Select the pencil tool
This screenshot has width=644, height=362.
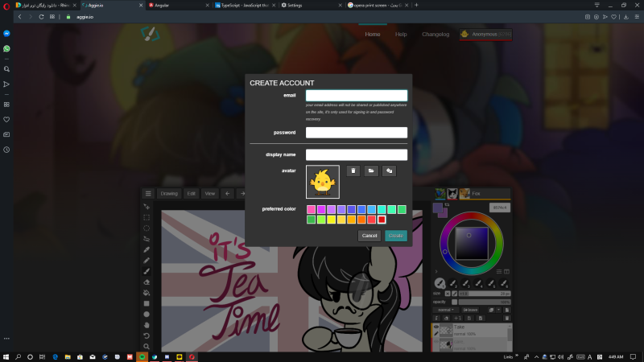(147, 260)
